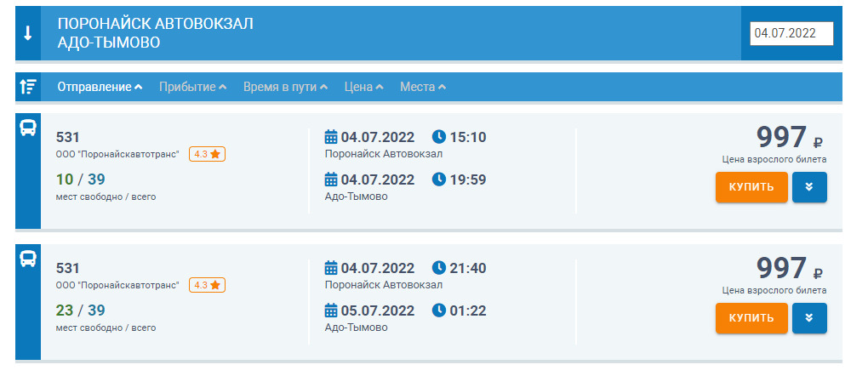
Task: Open the 4.3 star rating of second trip
Action: click(207, 285)
